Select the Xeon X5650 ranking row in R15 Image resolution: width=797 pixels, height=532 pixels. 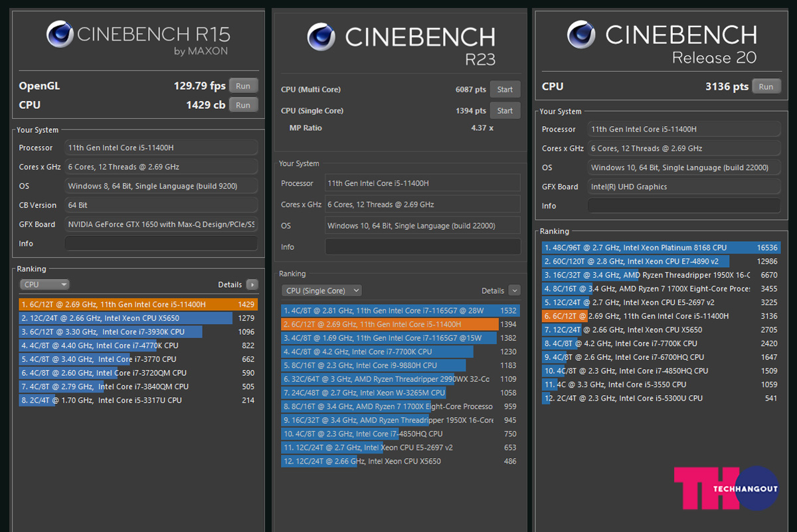(138, 318)
